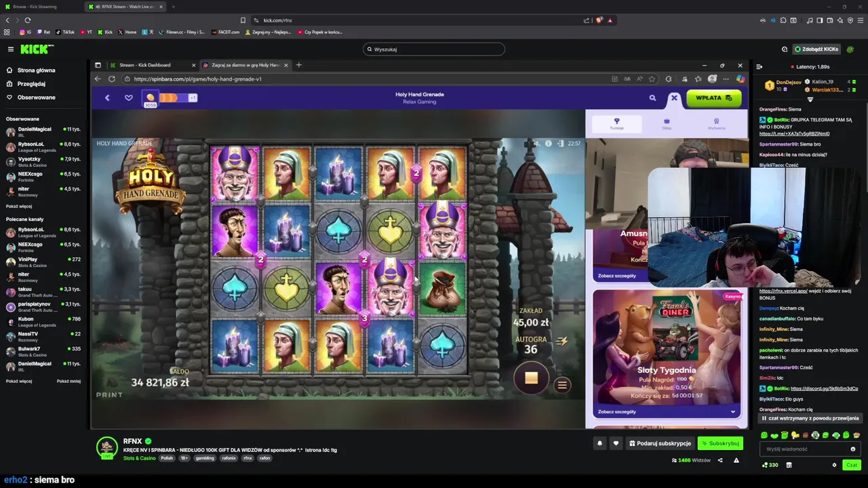The width and height of the screenshot is (868, 488).
Task: Reload the kick.com page
Action: (x=28, y=20)
